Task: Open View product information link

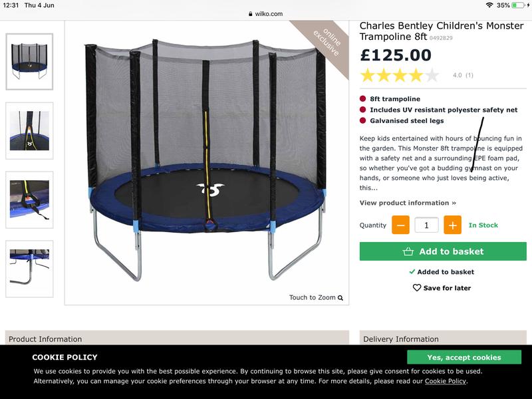Action: pyautogui.click(x=408, y=203)
